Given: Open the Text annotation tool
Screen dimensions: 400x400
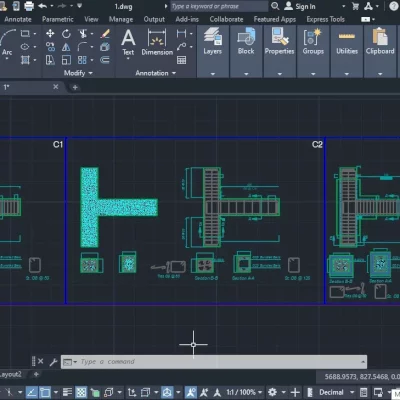Looking at the screenshot, I should [128, 43].
